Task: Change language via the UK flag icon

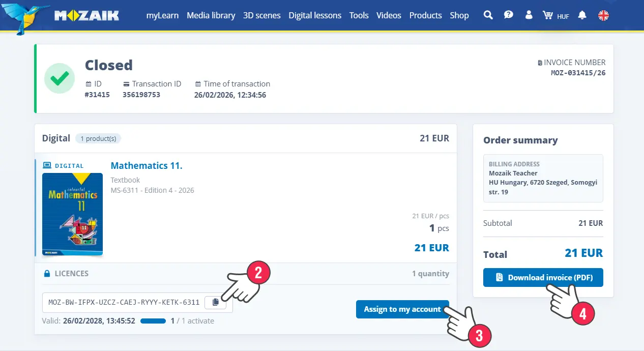Action: point(603,15)
